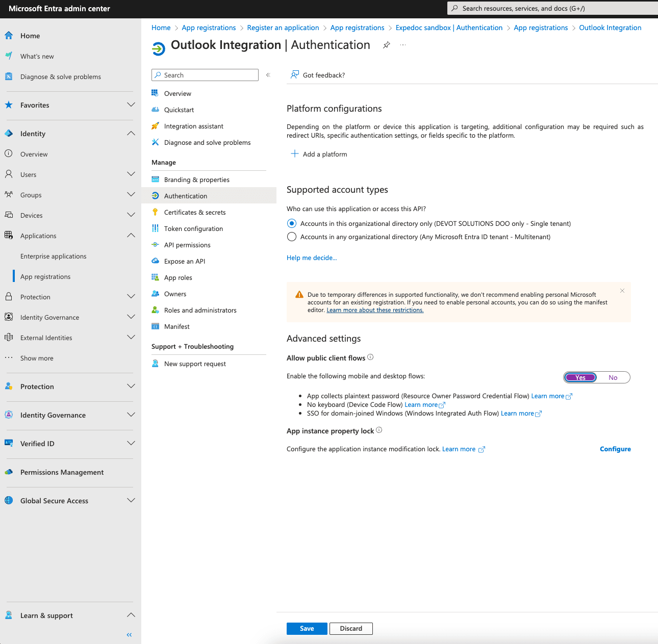This screenshot has width=658, height=644.
Task: Click the Favorites star icon
Action: (9, 105)
